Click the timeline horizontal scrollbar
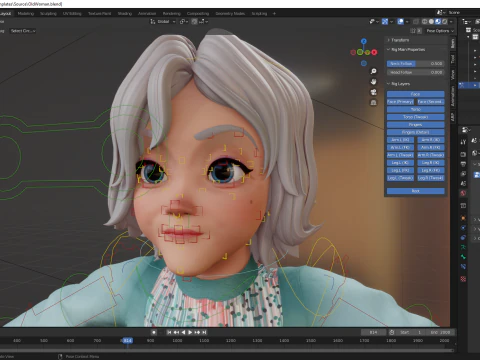Screen dimensions: 480x360 [x=227, y=350]
